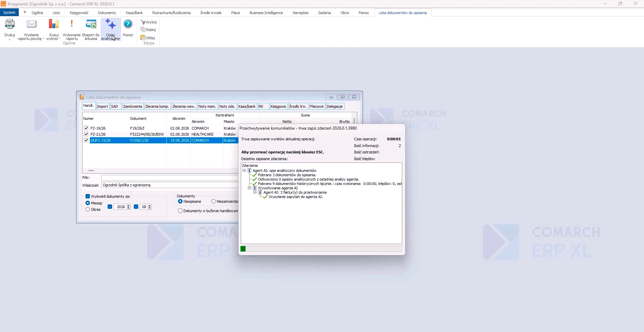The image size is (644, 332).
Task: Uncheck the checkbox for row (A)FZ-15/26
Action: coord(86,140)
